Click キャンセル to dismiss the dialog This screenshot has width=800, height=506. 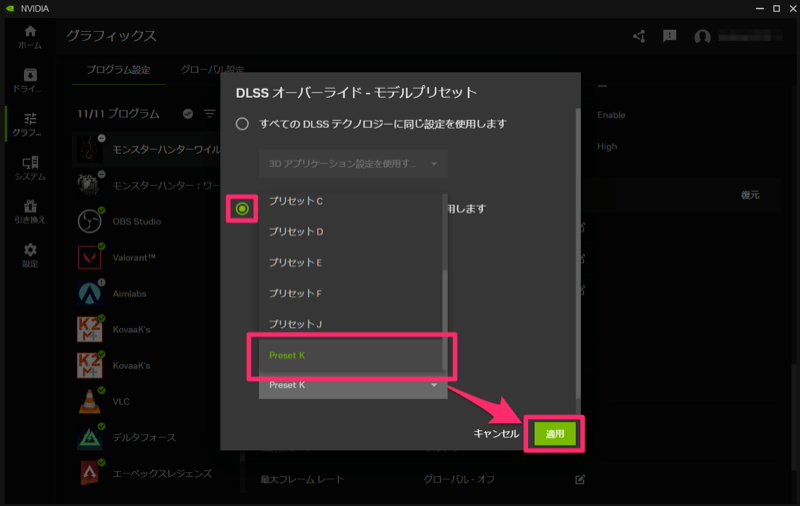[x=496, y=434]
